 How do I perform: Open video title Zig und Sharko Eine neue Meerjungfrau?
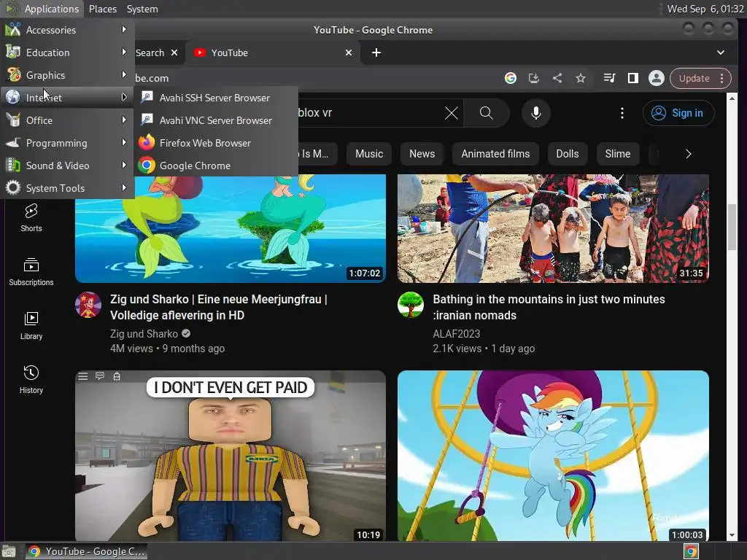219,307
